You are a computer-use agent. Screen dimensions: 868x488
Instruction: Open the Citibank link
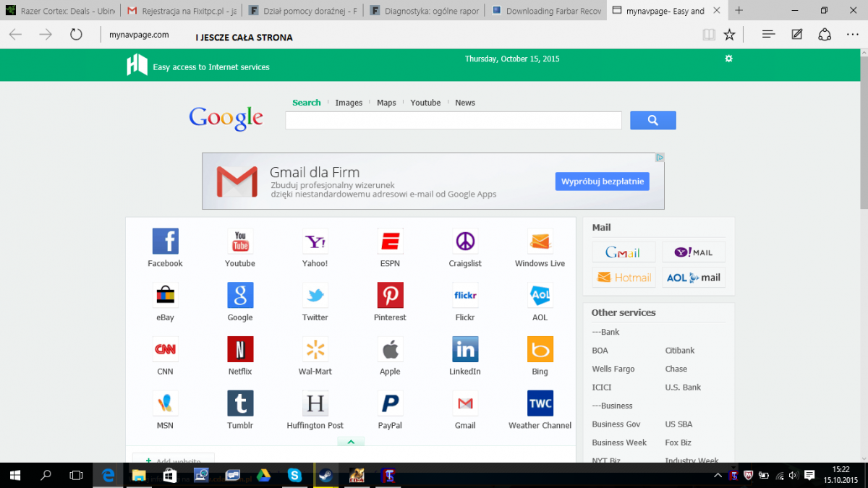[x=680, y=351]
